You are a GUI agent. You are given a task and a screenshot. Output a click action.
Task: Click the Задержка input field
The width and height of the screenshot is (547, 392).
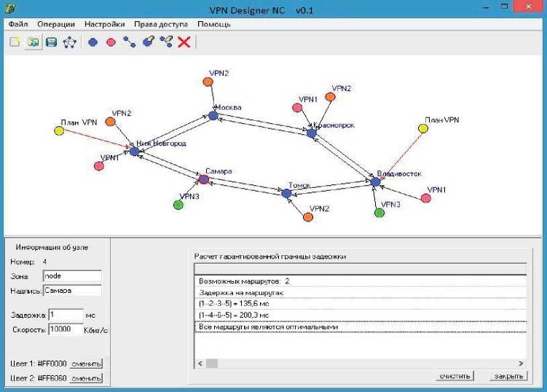(x=66, y=315)
